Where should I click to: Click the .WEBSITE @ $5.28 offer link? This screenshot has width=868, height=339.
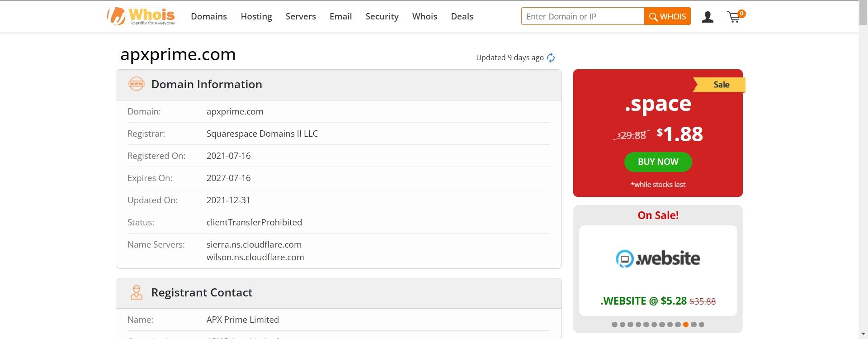[658, 301]
